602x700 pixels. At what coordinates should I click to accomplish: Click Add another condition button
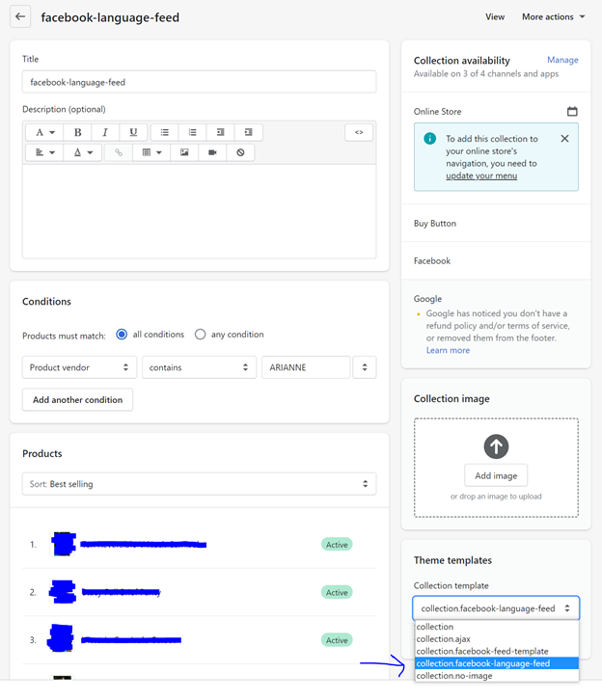(77, 399)
